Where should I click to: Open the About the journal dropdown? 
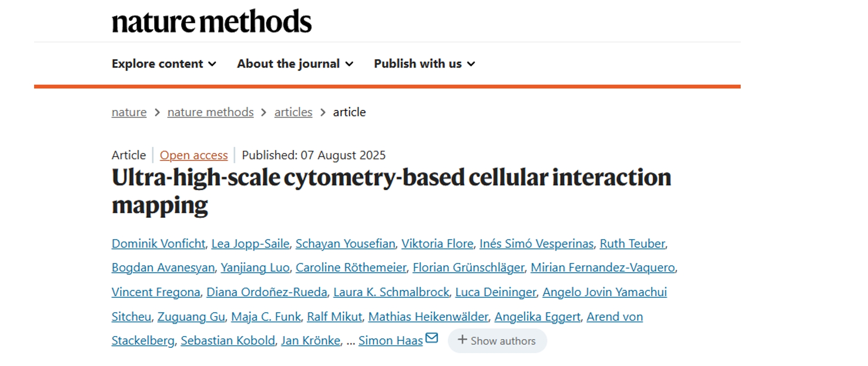pos(295,64)
